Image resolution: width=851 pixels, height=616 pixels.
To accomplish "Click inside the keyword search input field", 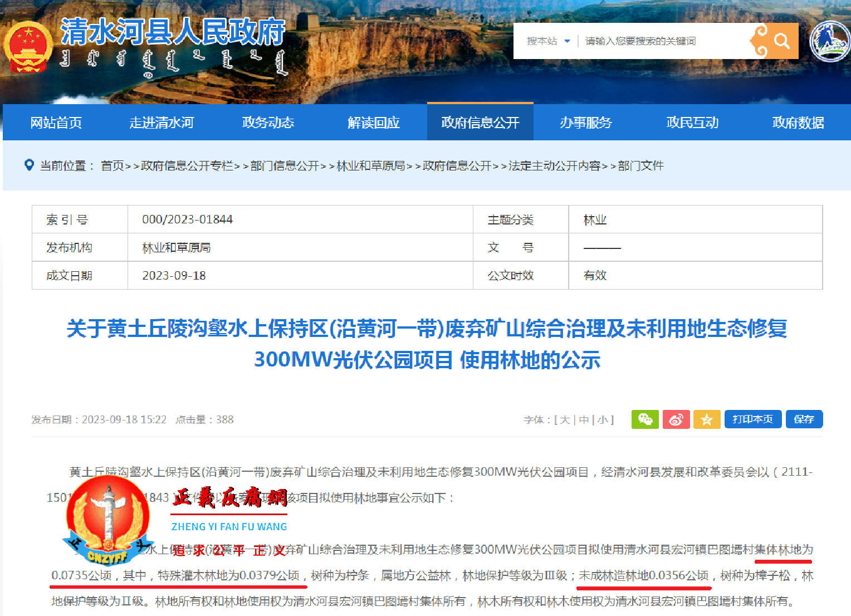I will [x=657, y=41].
